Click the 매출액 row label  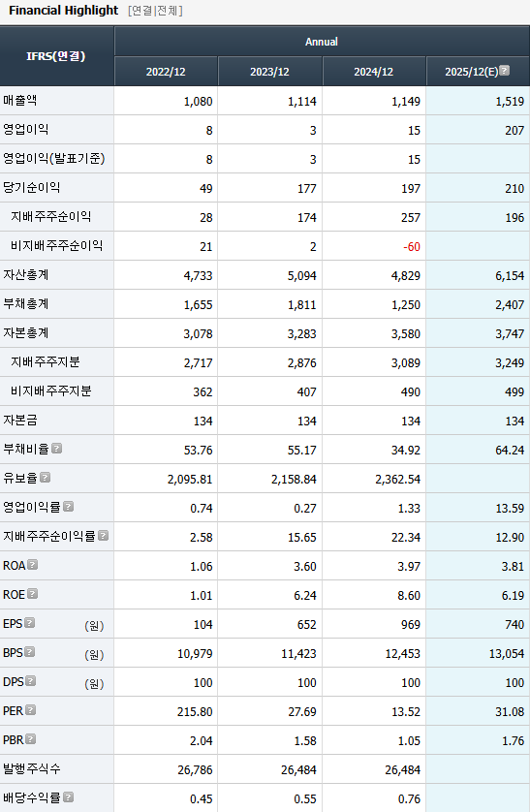20,100
